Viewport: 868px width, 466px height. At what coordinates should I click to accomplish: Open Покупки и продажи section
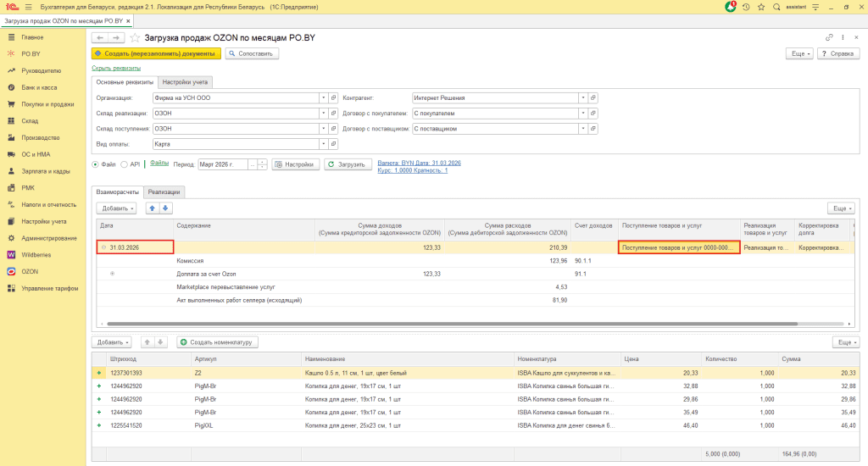(x=47, y=104)
